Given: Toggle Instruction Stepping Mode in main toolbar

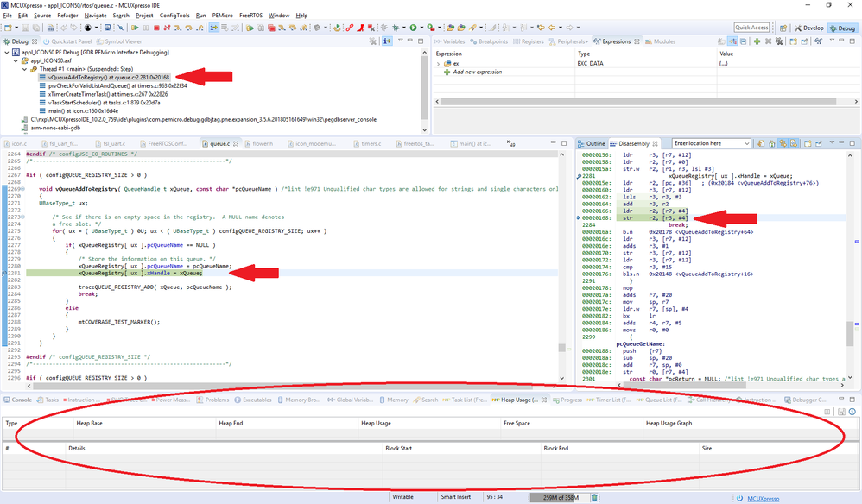Looking at the screenshot, I should point(213,28).
